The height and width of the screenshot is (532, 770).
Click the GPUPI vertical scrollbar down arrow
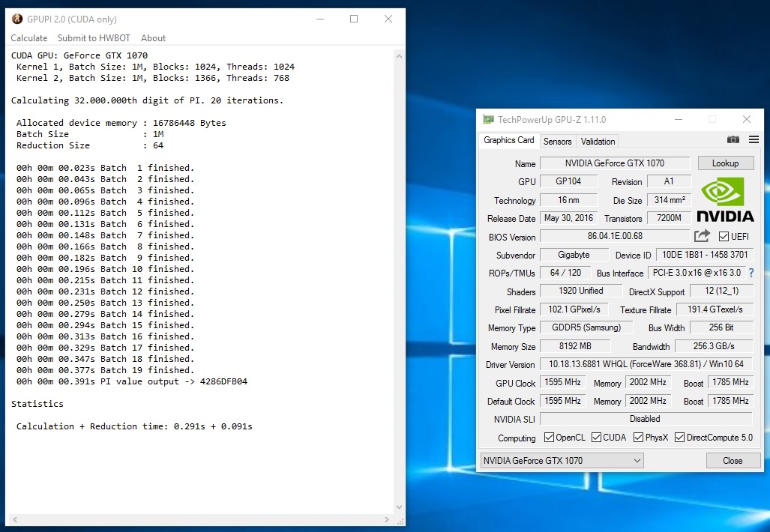click(x=399, y=507)
